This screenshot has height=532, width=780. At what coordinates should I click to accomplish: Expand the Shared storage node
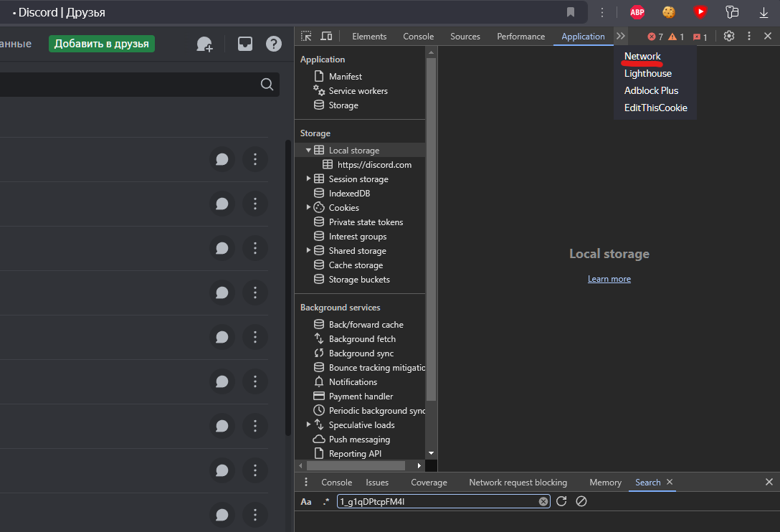coord(308,250)
